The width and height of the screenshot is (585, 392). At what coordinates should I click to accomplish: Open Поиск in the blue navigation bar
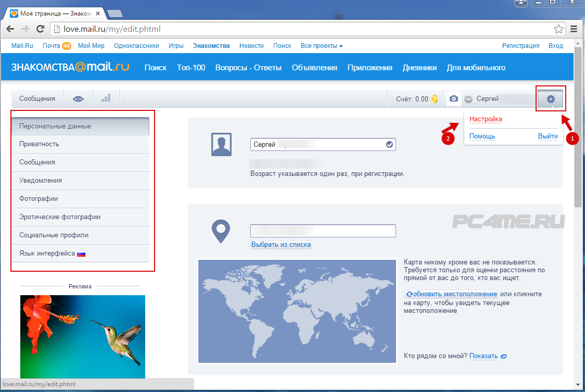pyautogui.click(x=156, y=68)
